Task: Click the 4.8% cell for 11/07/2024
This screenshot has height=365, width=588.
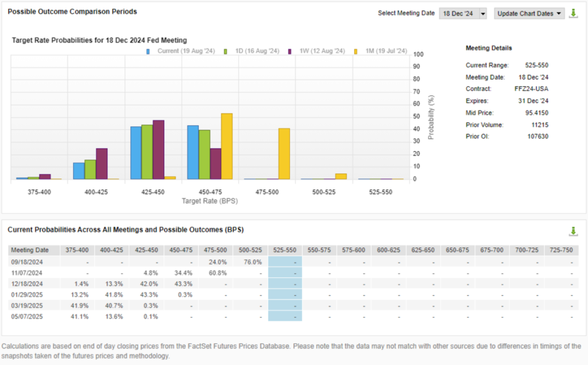Action: pos(150,273)
